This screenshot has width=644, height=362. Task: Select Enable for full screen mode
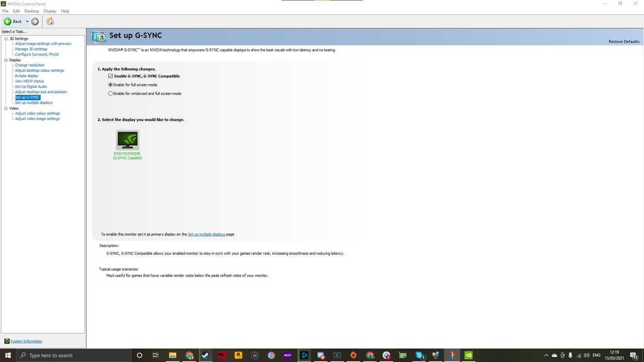(111, 85)
